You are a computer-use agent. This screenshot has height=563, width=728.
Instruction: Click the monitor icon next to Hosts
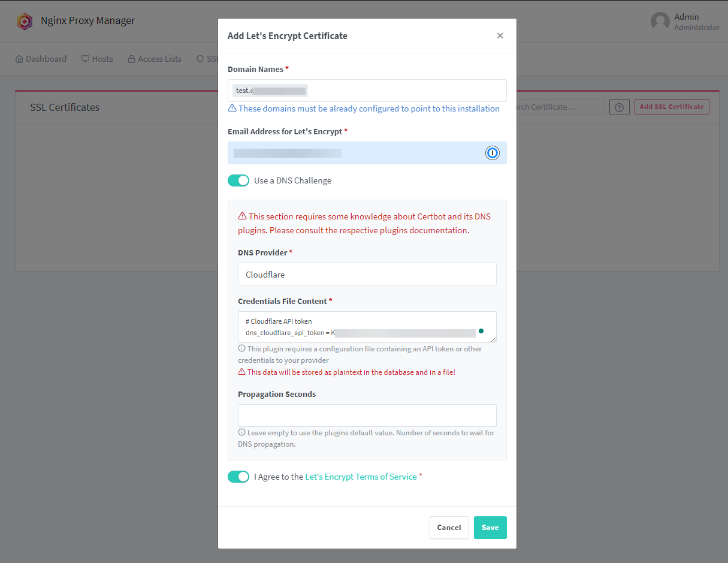[x=84, y=58]
